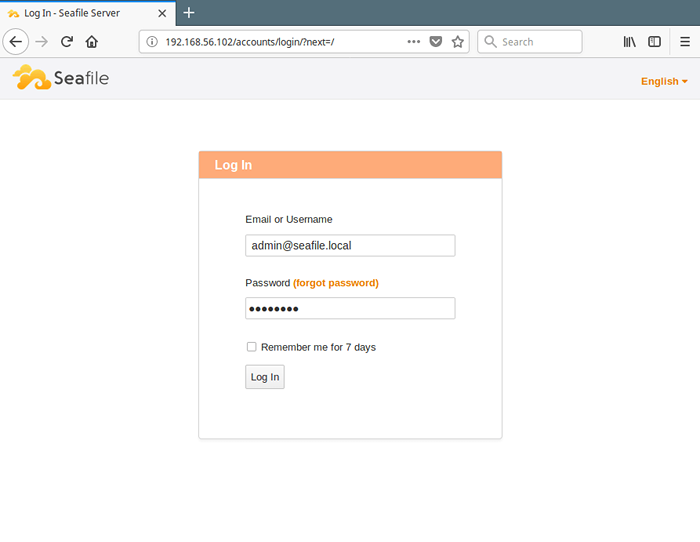Toggle the sidebar view icon

pyautogui.click(x=655, y=42)
